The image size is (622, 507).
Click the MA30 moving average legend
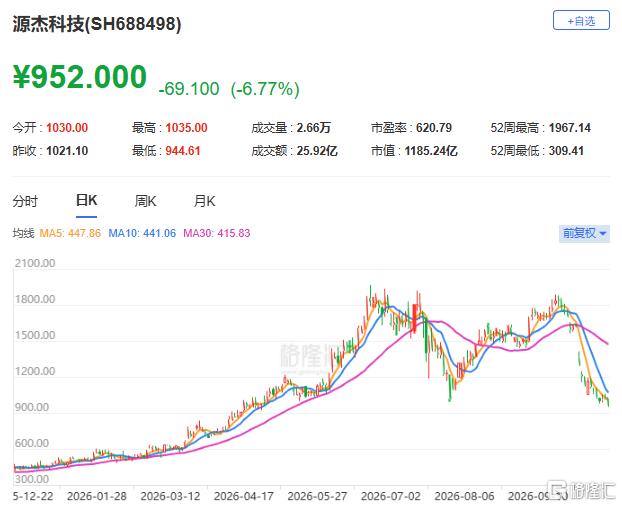217,233
